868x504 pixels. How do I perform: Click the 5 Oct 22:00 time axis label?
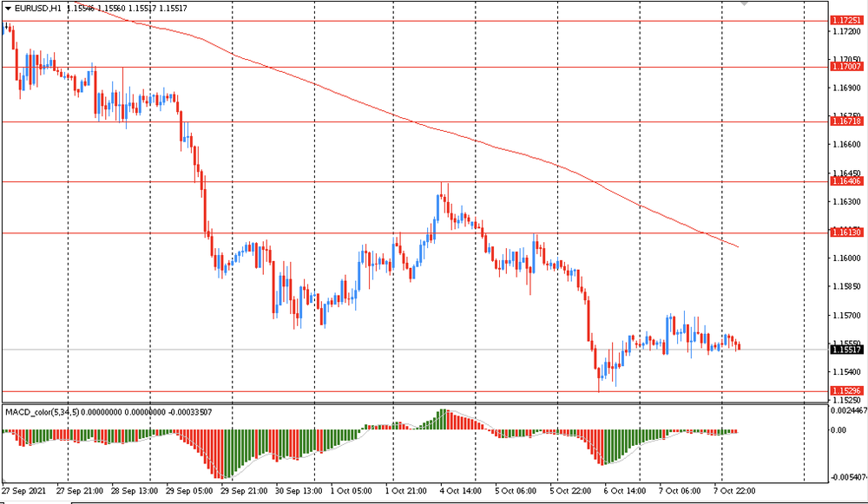coord(570,491)
